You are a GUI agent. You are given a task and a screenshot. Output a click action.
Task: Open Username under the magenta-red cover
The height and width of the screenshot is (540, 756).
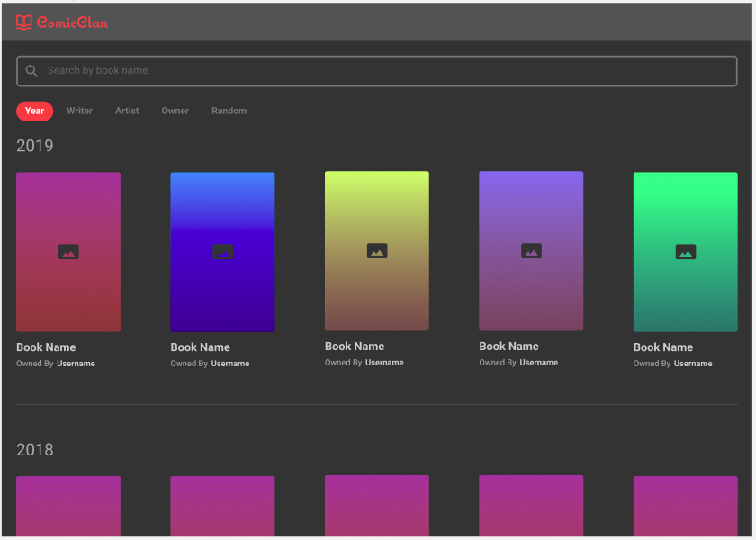click(x=76, y=364)
